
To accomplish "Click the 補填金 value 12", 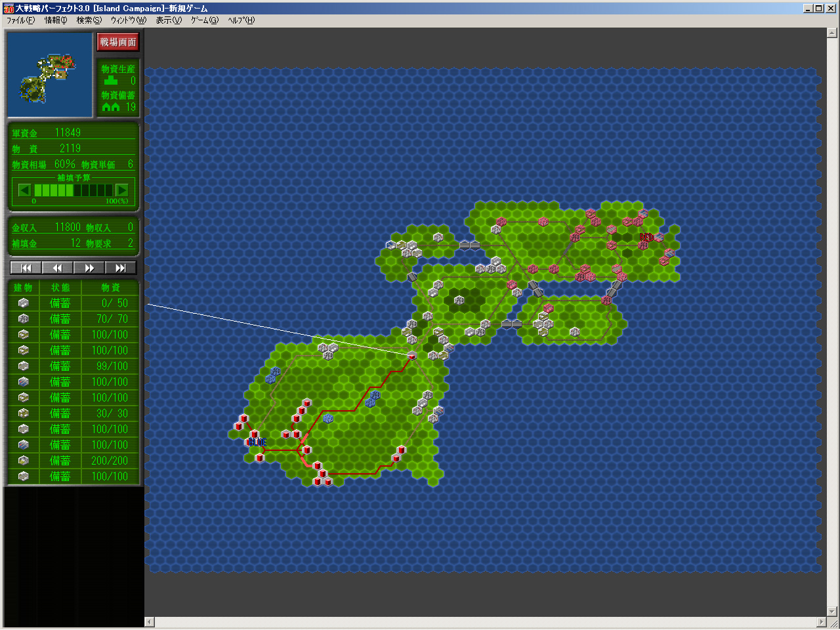I will pyautogui.click(x=75, y=243).
